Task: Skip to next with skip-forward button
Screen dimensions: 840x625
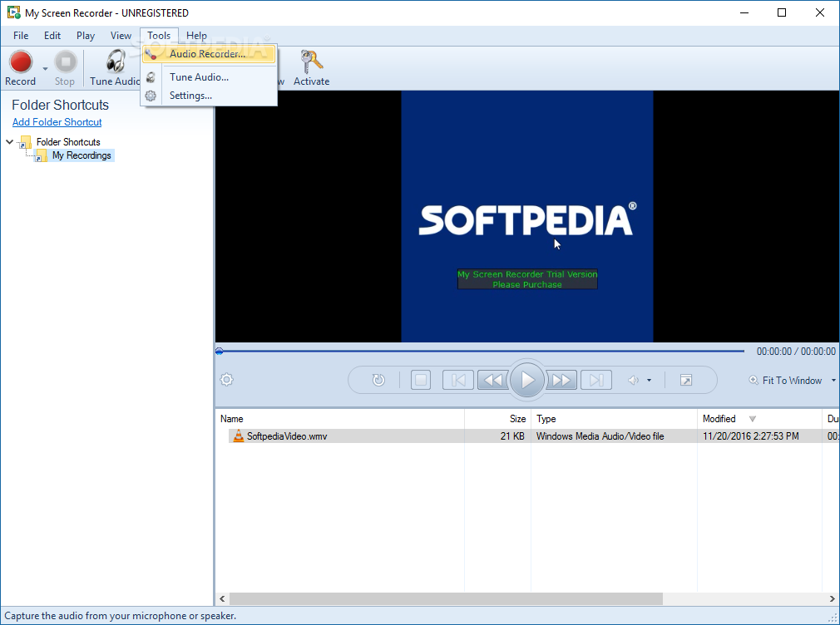Action: point(596,381)
